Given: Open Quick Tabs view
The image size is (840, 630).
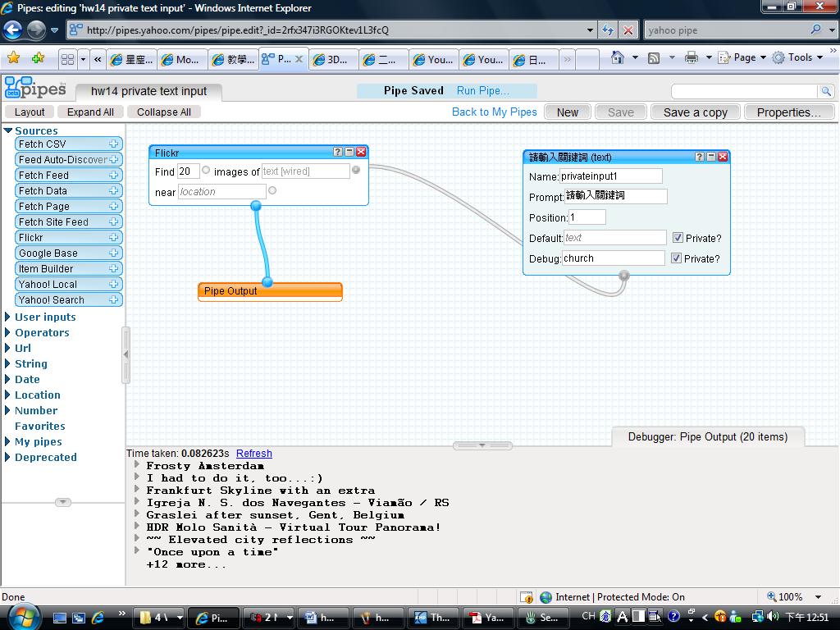Looking at the screenshot, I should pyautogui.click(x=67, y=59).
